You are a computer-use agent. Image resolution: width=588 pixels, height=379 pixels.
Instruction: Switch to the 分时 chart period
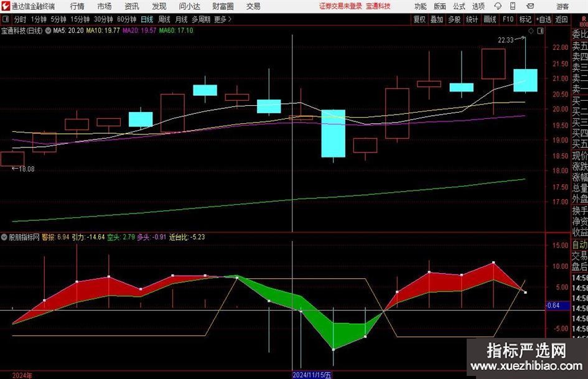tap(21, 19)
